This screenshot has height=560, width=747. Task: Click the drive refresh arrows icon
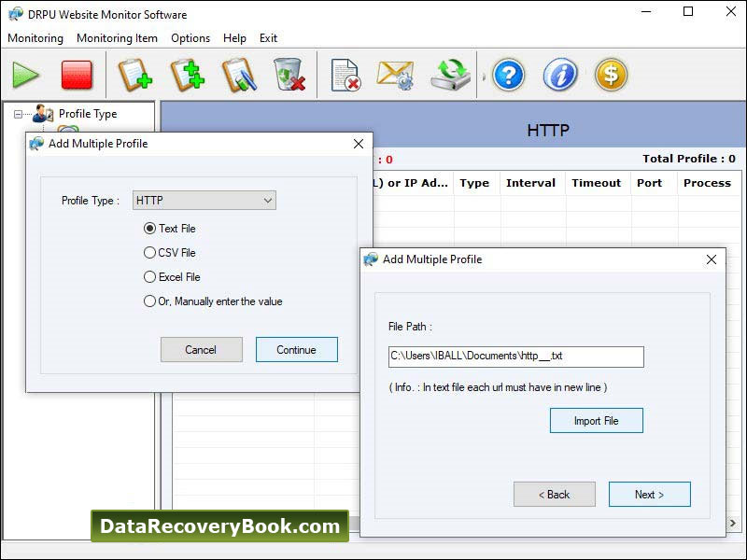point(451,75)
